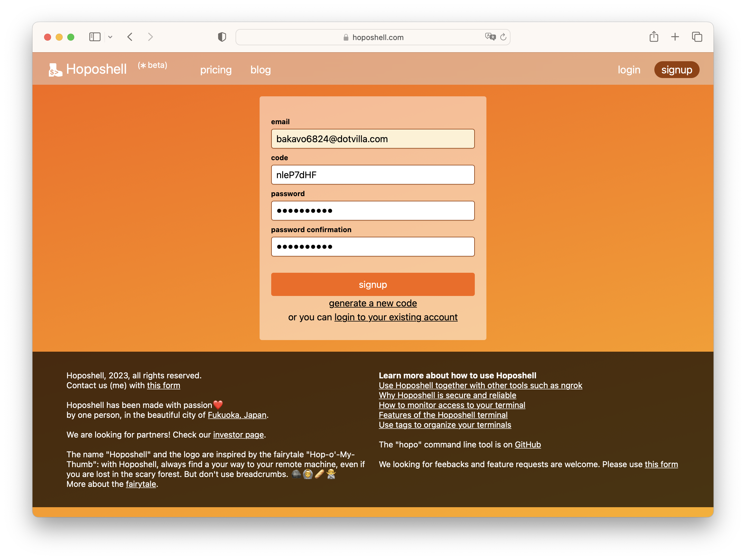This screenshot has height=560, width=746.
Task: Open the investor page link
Action: tap(238, 434)
